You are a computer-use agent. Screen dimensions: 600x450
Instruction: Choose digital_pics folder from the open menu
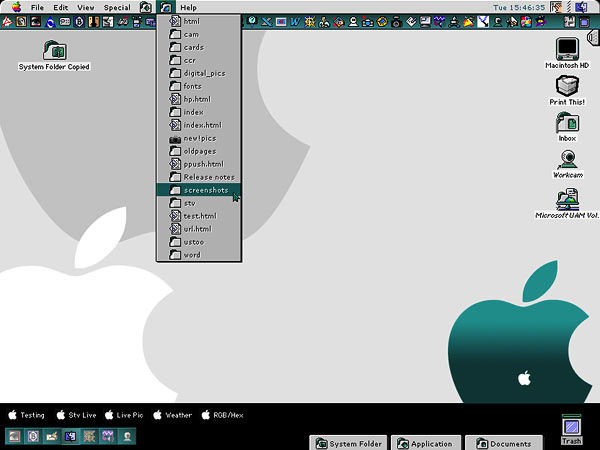[204, 73]
